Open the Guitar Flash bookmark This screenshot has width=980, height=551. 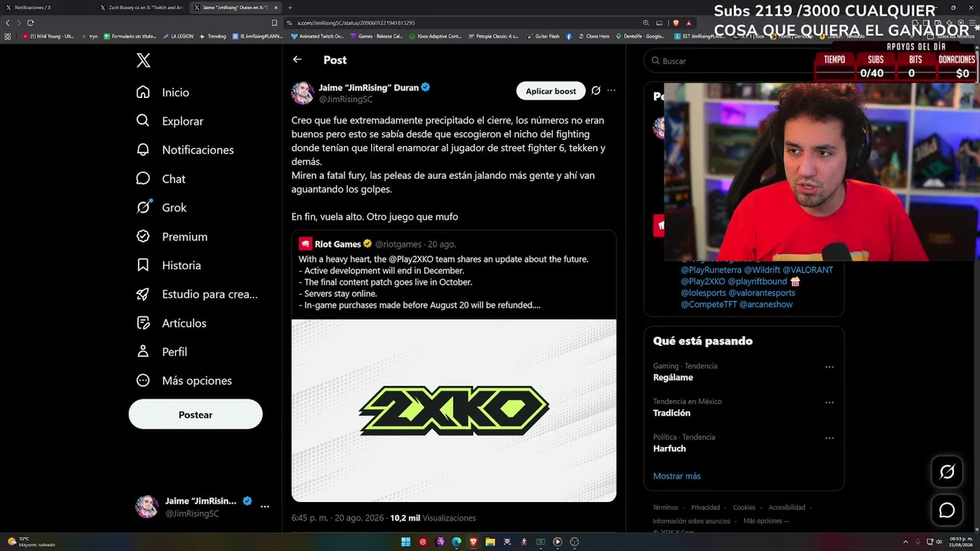pyautogui.click(x=544, y=36)
